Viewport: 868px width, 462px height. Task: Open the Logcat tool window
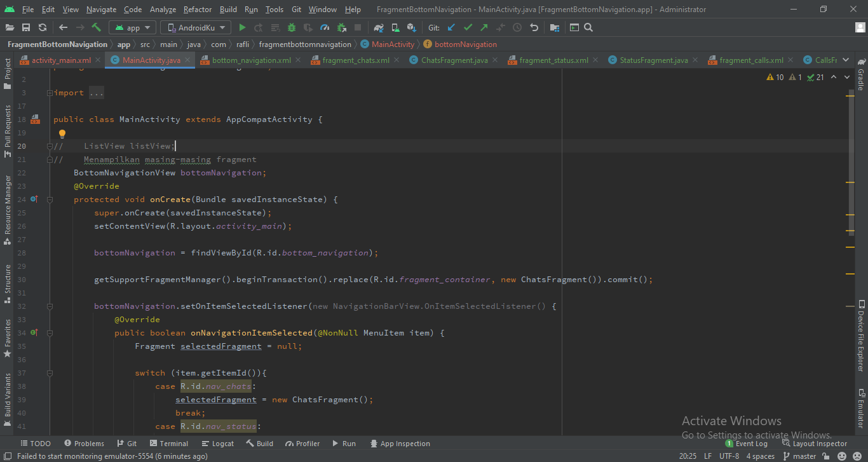217,444
